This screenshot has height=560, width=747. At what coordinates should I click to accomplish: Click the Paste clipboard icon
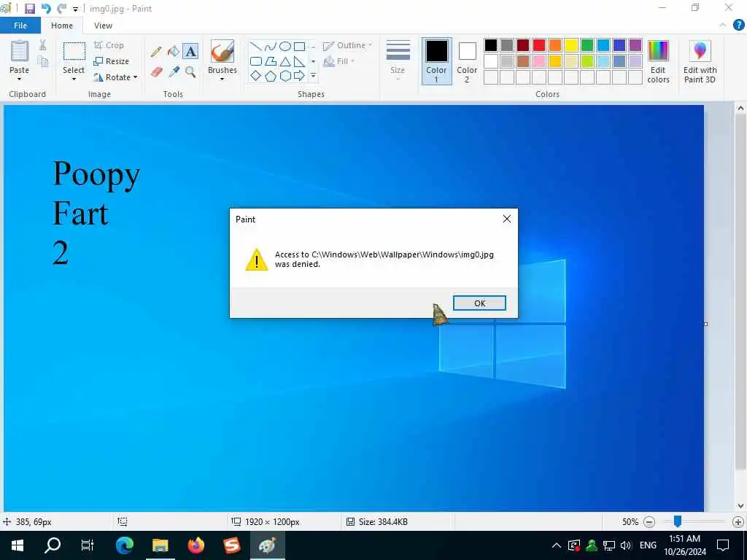coord(20,52)
